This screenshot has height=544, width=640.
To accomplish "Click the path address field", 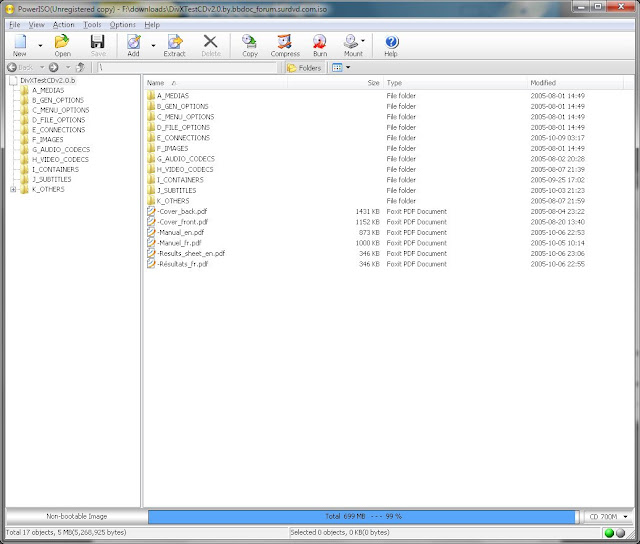I will [187, 68].
